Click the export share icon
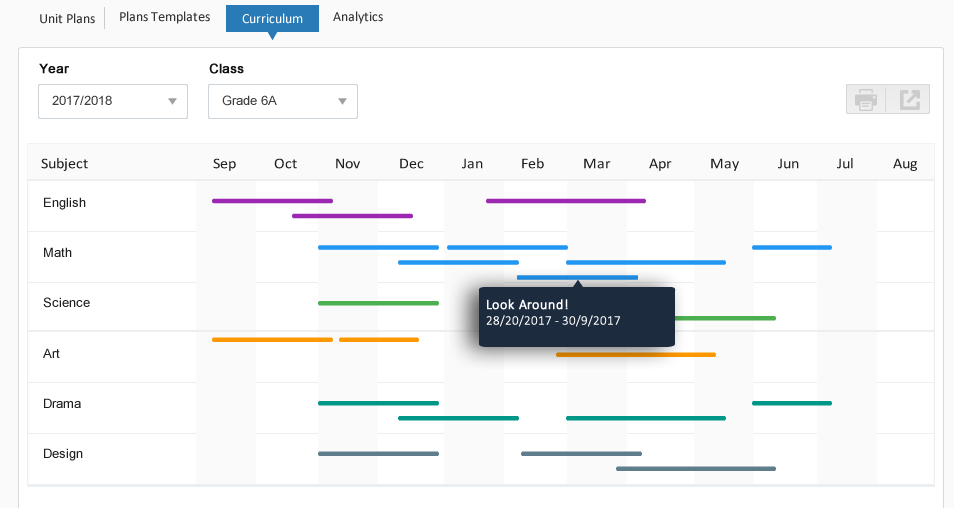Viewport: 954px width, 508px height. 909,100
